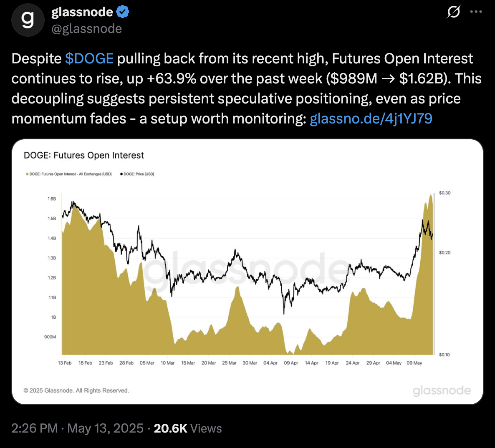Click the copyright 2025 Glassnode text
495x448 pixels.
point(76,390)
